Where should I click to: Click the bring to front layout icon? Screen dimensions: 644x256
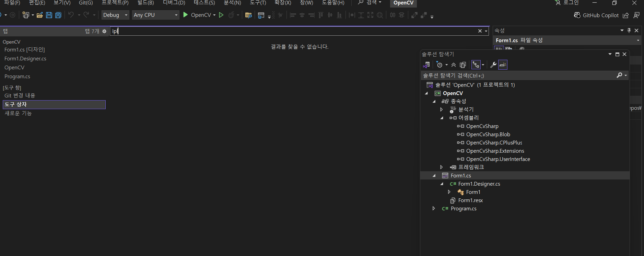(414, 15)
